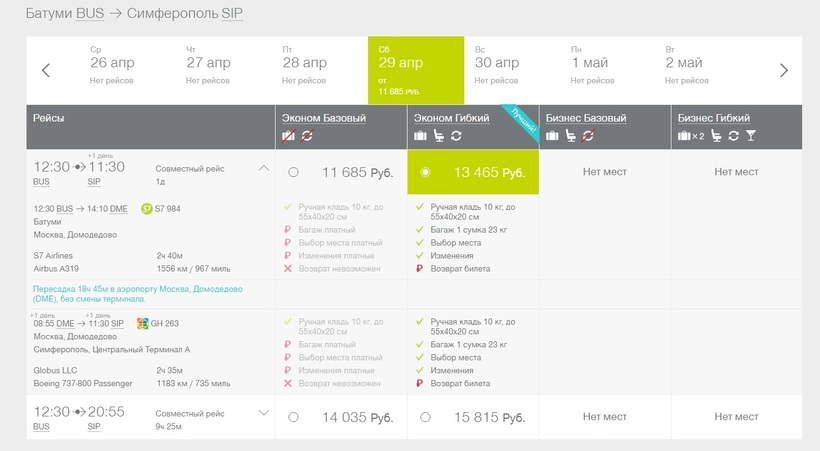
Task: Click the crossed-out exchange icon under Бизнес Базовый
Action: pos(588,136)
